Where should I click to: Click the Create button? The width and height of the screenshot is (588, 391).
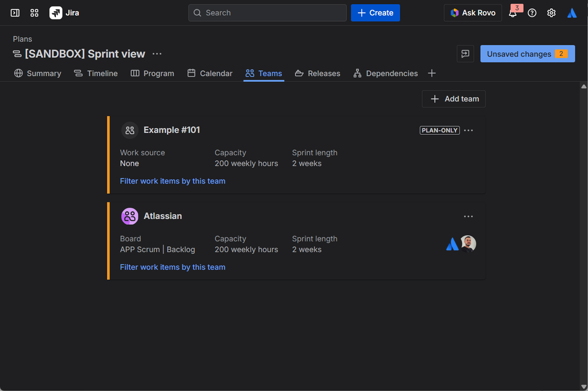tap(376, 13)
